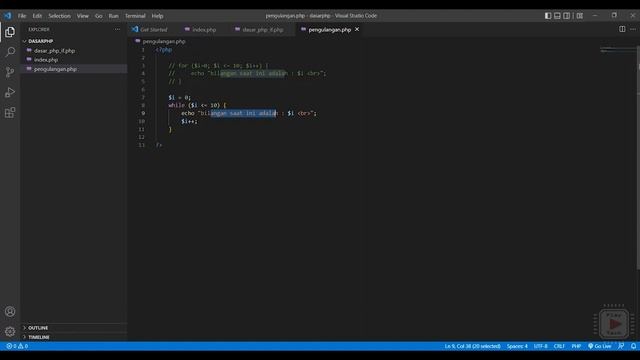Open the Accounts icon in activity bar

10,312
